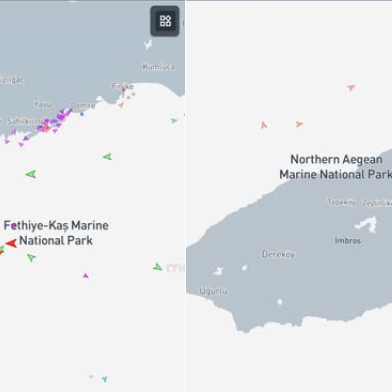Click the Dereköy village label
The image size is (392, 392).
(279, 254)
